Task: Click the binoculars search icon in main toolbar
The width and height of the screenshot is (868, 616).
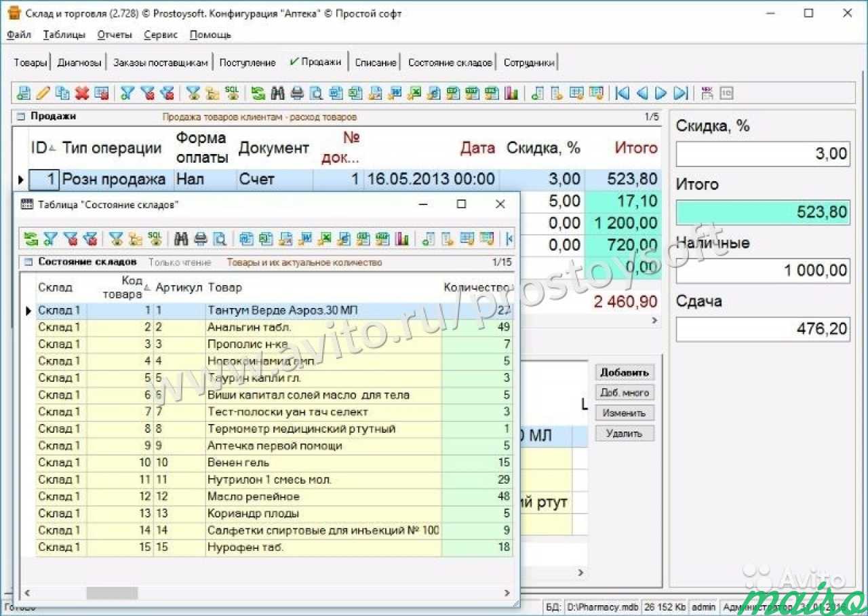Action: [x=277, y=93]
